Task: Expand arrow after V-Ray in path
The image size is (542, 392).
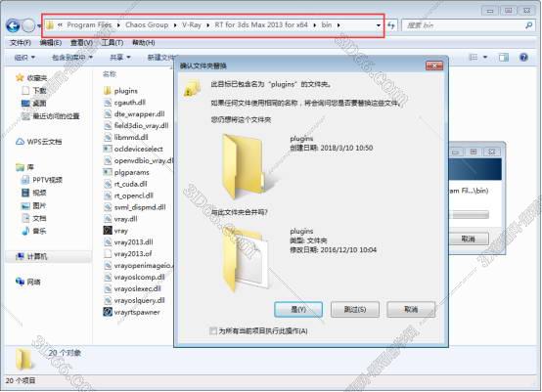Action: [x=207, y=25]
